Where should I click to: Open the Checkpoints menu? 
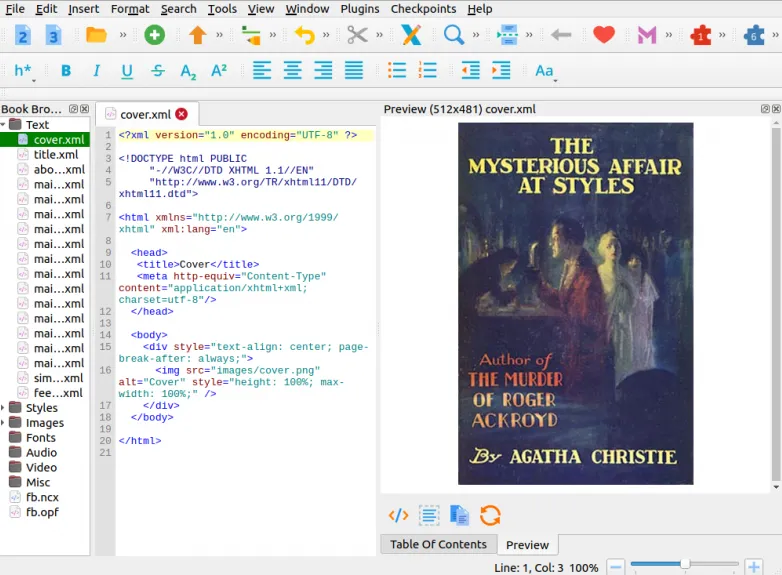point(423,9)
